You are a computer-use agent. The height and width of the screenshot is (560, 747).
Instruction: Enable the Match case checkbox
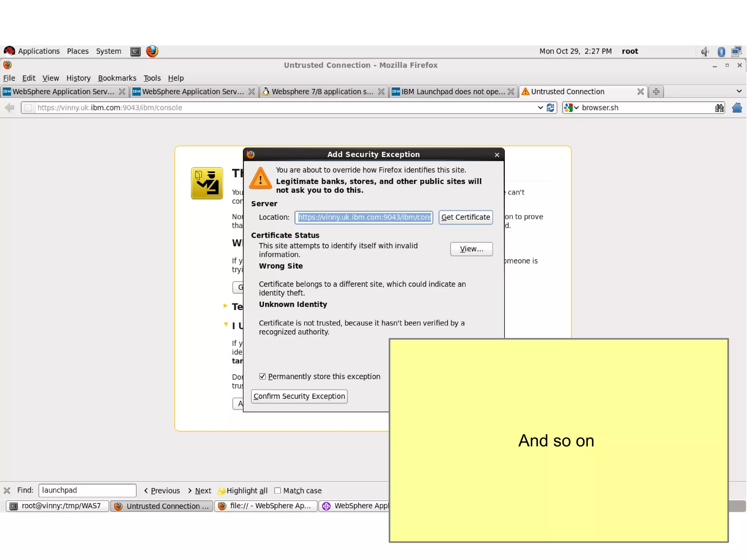278,490
